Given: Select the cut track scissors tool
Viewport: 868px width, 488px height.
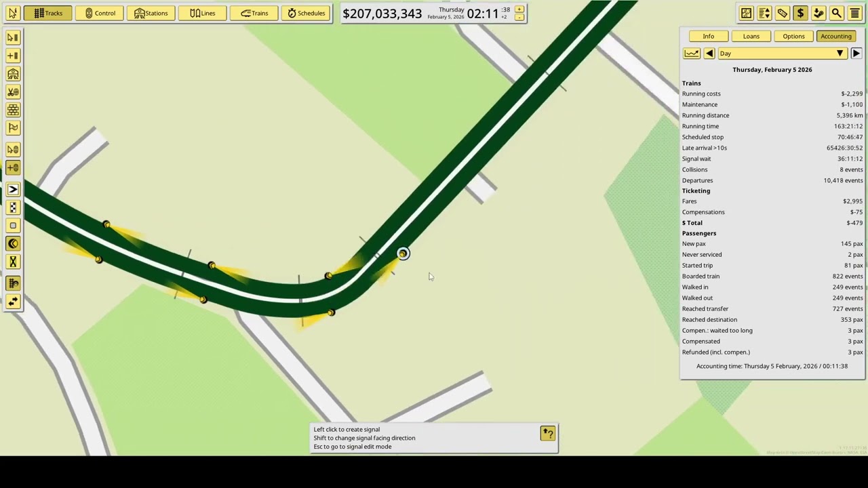Looking at the screenshot, I should coord(13,91).
